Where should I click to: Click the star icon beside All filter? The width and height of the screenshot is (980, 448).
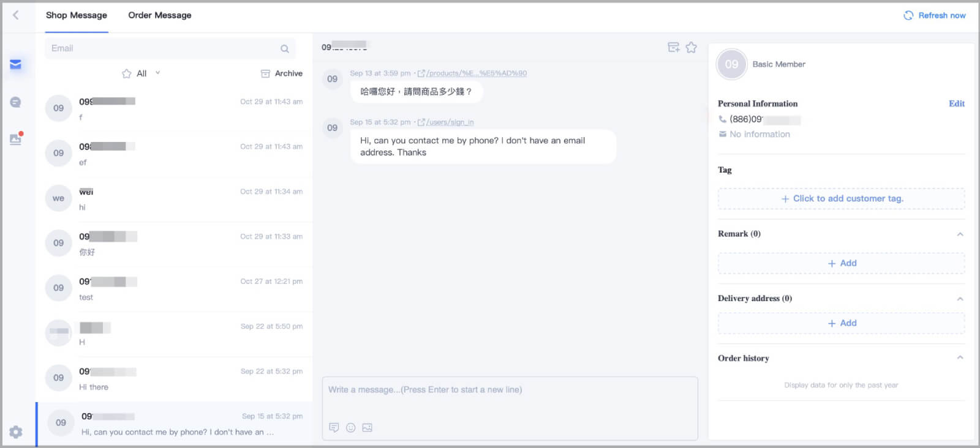pyautogui.click(x=127, y=73)
